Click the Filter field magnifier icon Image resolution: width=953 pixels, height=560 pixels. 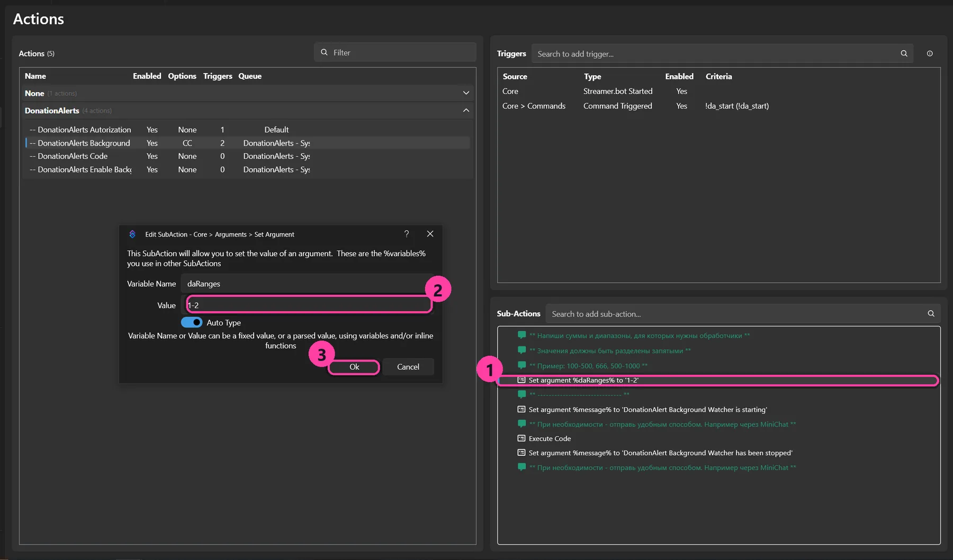324,52
